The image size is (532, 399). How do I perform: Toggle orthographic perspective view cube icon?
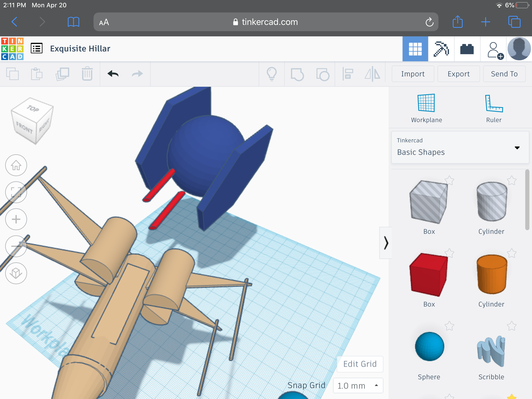[x=16, y=273]
